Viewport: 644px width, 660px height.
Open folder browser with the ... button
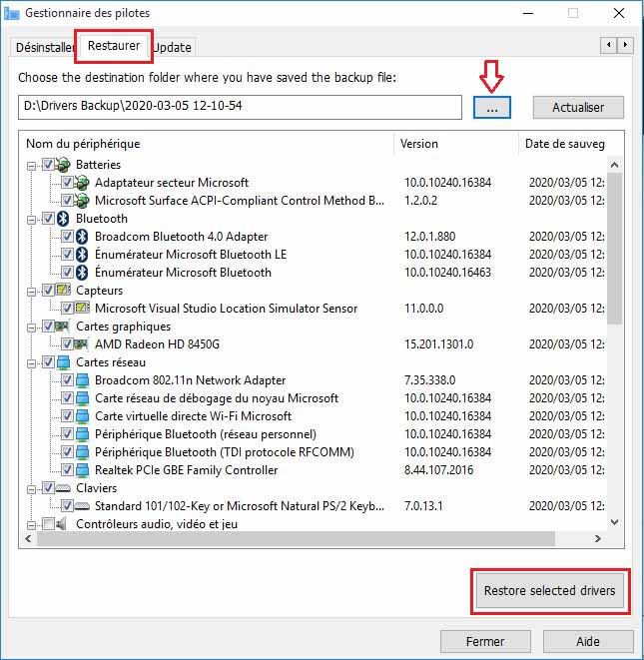[491, 108]
